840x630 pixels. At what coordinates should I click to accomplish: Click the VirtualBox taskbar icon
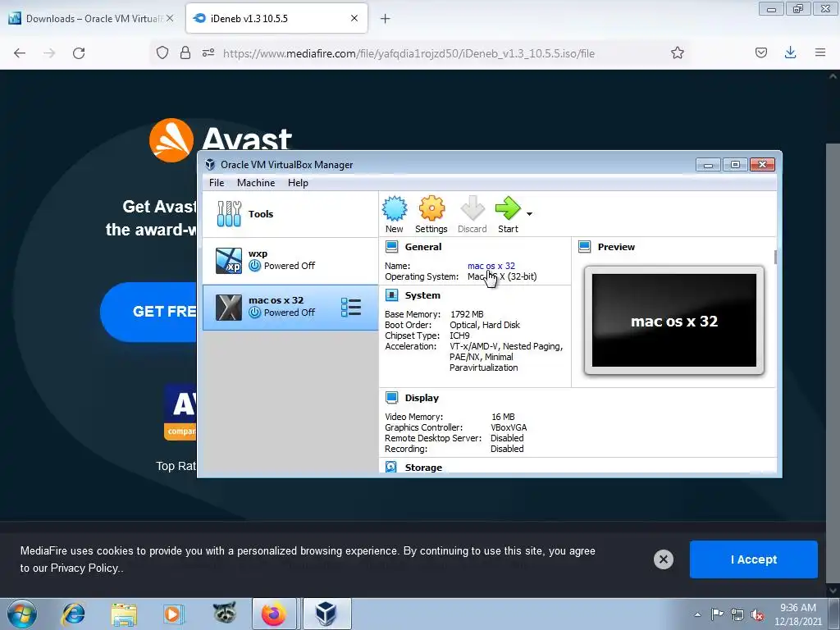(x=326, y=614)
